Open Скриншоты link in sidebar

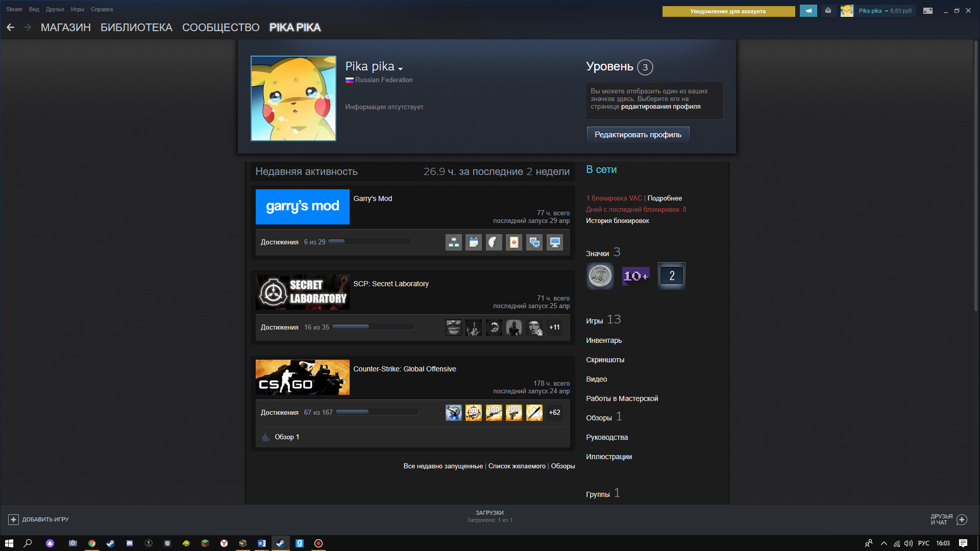click(x=605, y=360)
